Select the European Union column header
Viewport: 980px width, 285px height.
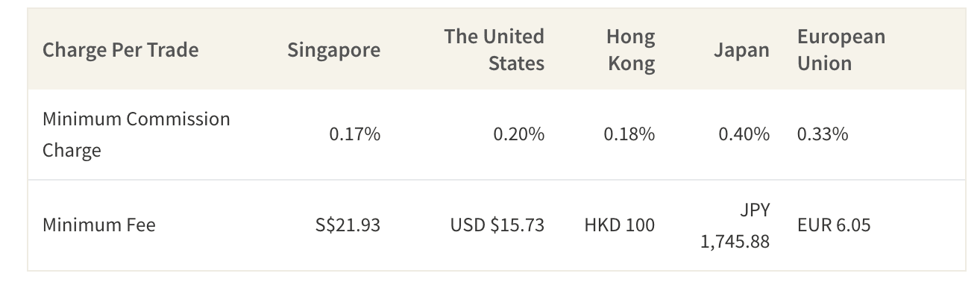click(841, 50)
